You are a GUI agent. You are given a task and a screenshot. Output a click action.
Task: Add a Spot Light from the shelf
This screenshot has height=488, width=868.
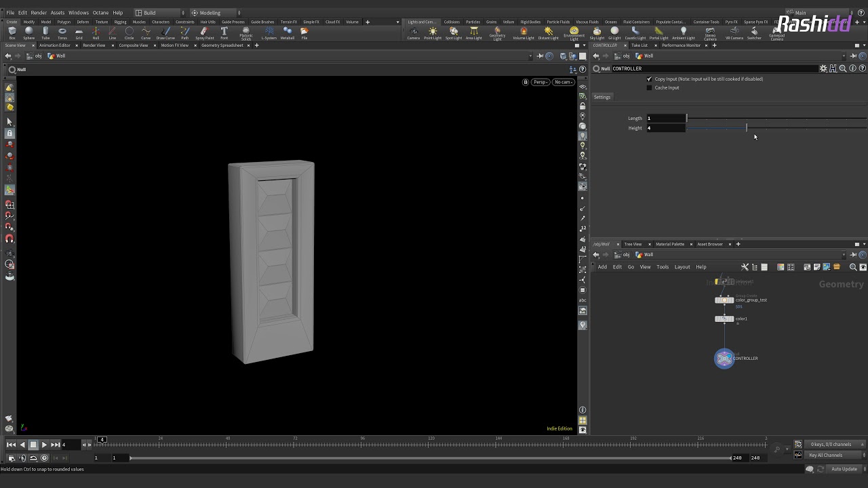point(453,33)
